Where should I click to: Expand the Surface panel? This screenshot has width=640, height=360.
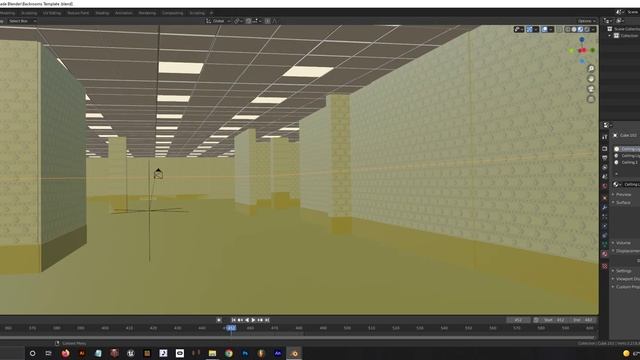coord(623,202)
